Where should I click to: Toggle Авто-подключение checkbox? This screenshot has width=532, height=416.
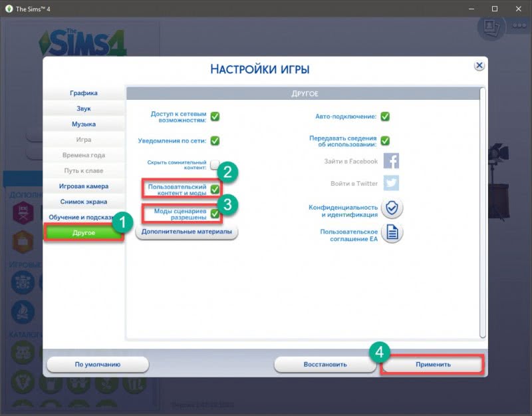click(385, 116)
